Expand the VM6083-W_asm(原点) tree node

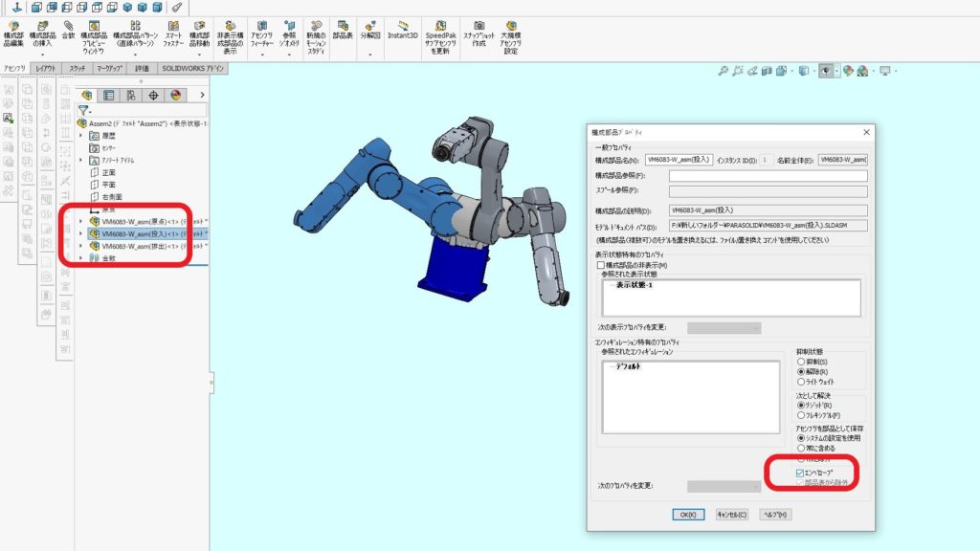tap(81, 221)
